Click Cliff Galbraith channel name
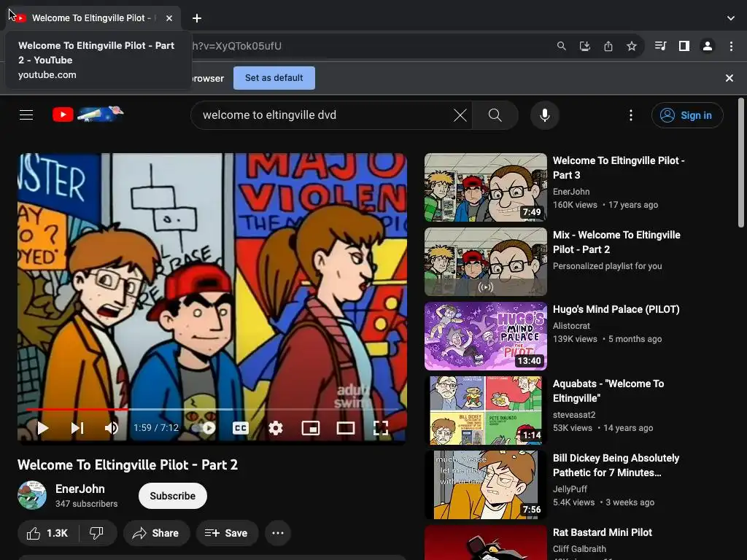This screenshot has width=747, height=560. point(579,549)
